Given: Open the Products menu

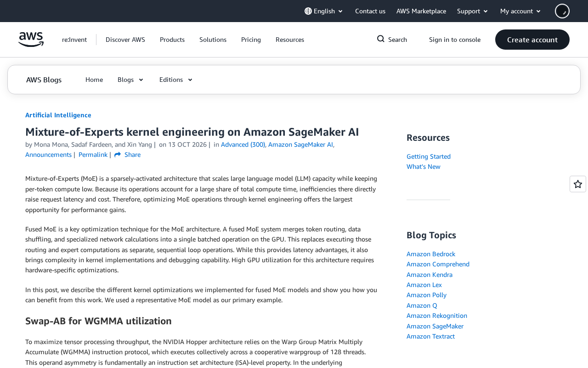Looking at the screenshot, I should tap(172, 40).
